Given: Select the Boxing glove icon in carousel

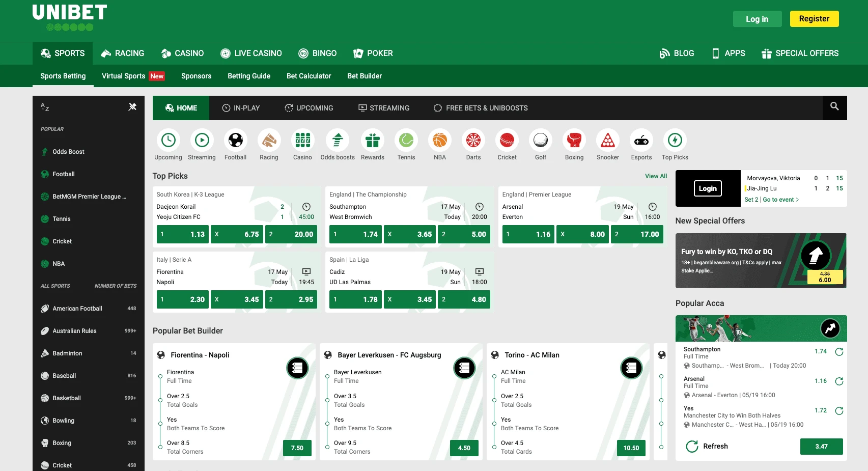Looking at the screenshot, I should tap(574, 140).
